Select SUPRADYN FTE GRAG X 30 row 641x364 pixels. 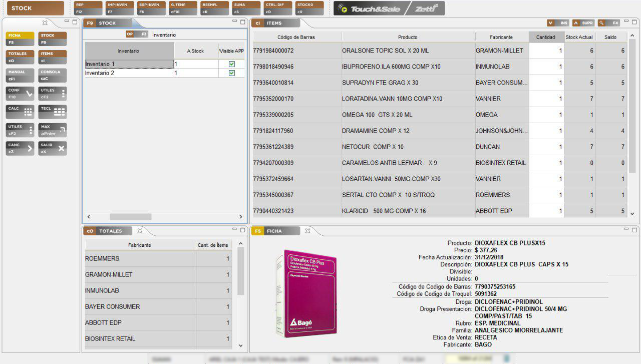click(440, 83)
